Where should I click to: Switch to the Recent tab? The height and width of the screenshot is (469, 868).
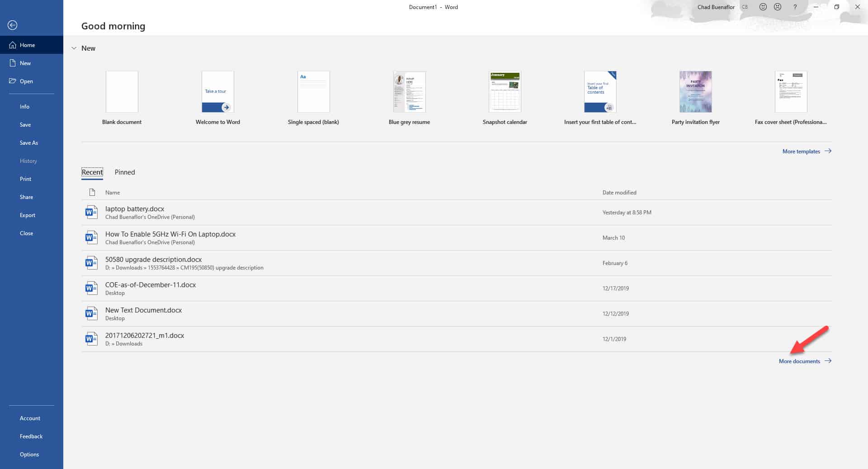[x=92, y=172]
